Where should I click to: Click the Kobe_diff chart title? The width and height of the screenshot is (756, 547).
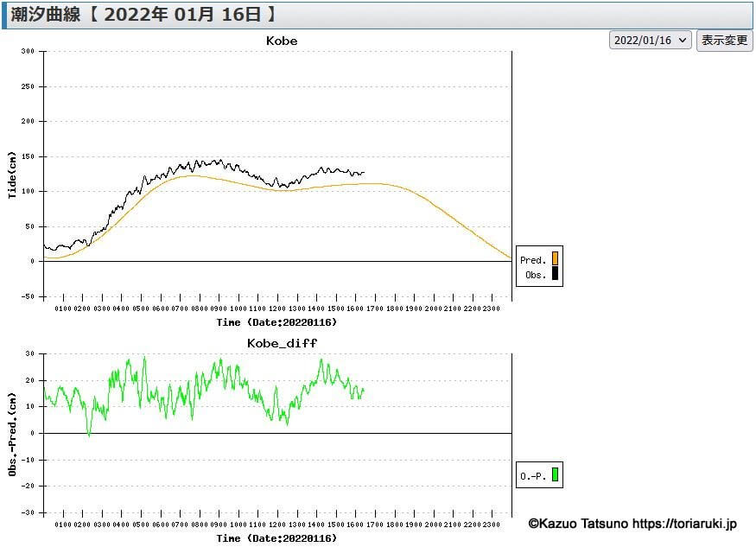(x=282, y=343)
